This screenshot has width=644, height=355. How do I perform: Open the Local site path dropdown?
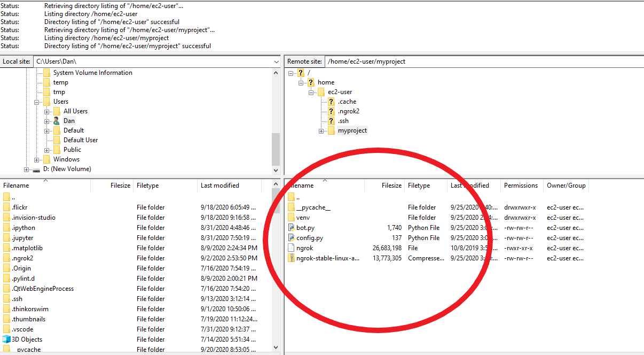(276, 61)
